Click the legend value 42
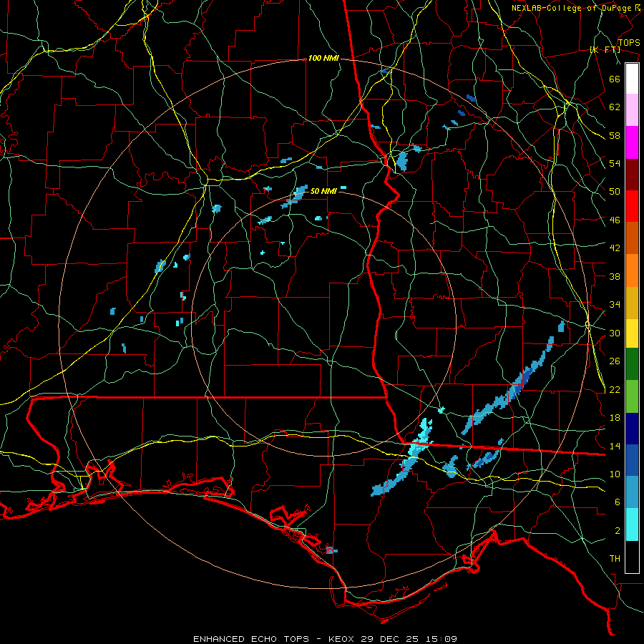This screenshot has height=644, width=644. [x=615, y=248]
